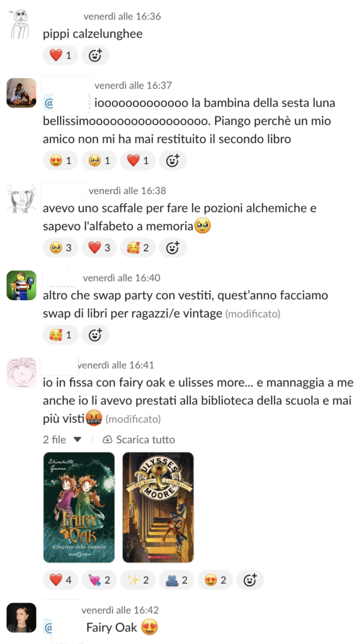Screen dimensions: 364x644
Task: Click the mention in the 'Fairy Oak' reply
Action: 62,628
